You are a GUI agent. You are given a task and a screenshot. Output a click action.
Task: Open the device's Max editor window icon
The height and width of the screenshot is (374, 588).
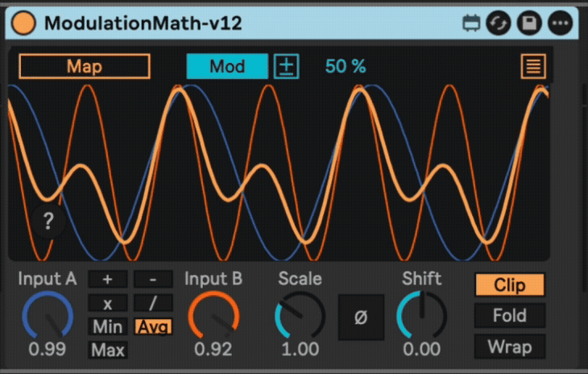pos(471,23)
